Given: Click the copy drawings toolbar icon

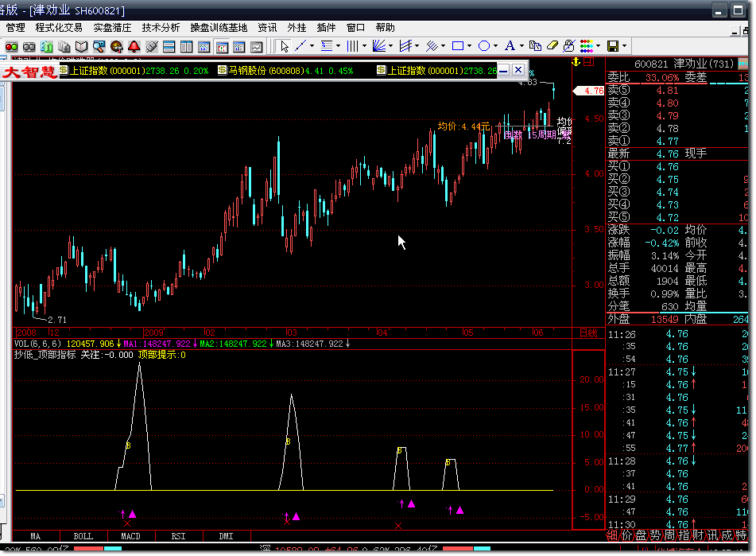Looking at the screenshot, I should pos(535,46).
